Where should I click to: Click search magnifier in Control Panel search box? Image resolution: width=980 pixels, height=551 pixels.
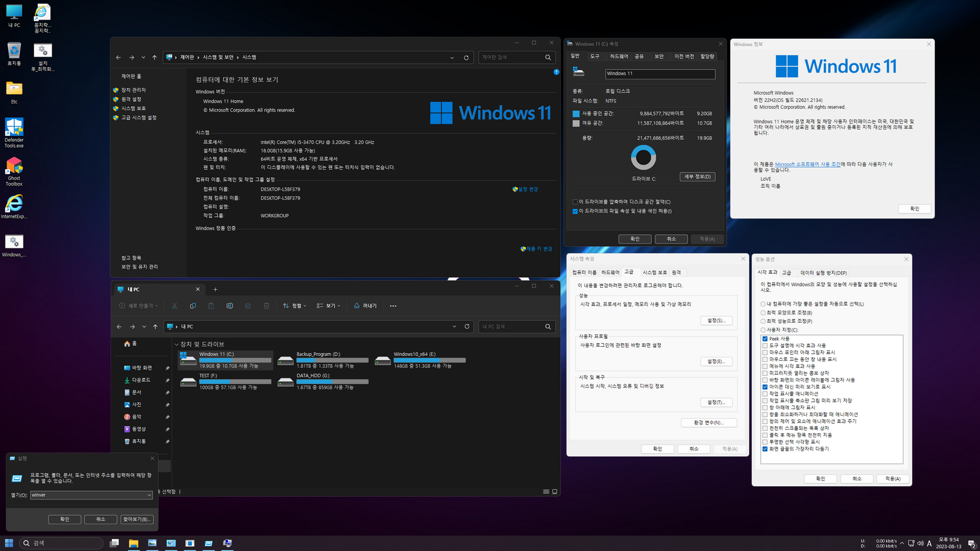tap(548, 57)
